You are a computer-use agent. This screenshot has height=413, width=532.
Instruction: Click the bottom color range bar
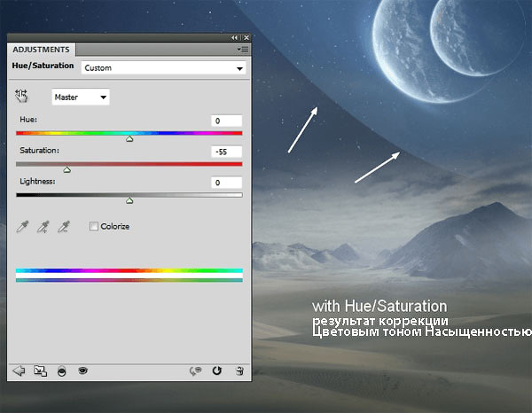(x=129, y=280)
